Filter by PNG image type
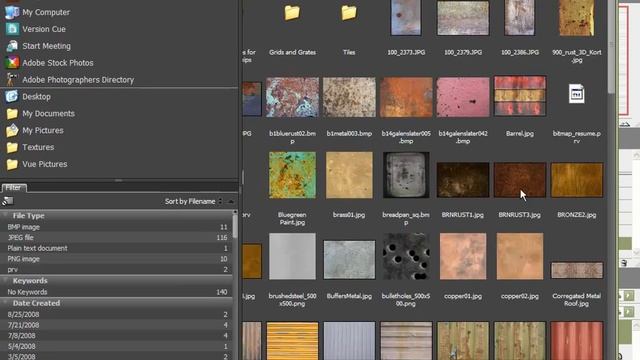 [117, 259]
